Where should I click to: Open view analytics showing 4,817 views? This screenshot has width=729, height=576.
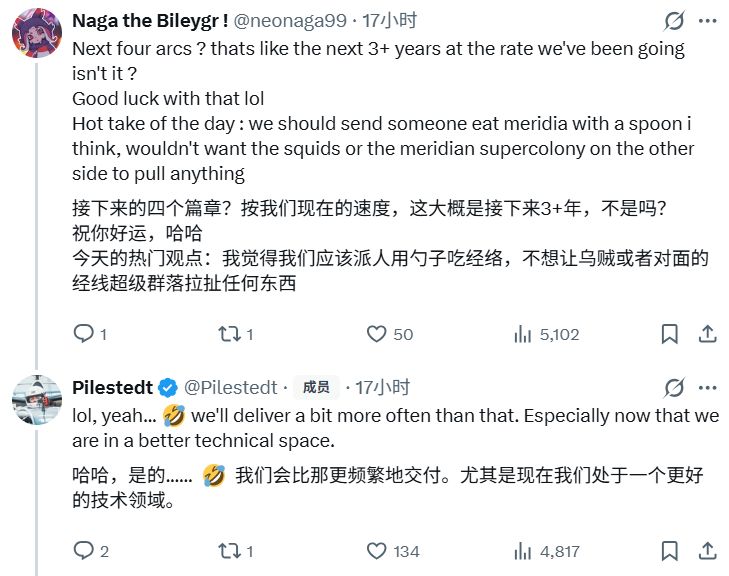coord(522,550)
